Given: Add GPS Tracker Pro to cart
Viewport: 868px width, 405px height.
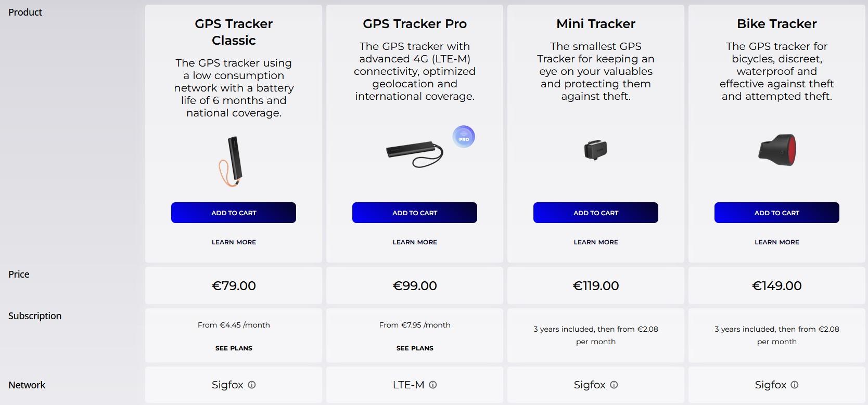Looking at the screenshot, I should [415, 213].
